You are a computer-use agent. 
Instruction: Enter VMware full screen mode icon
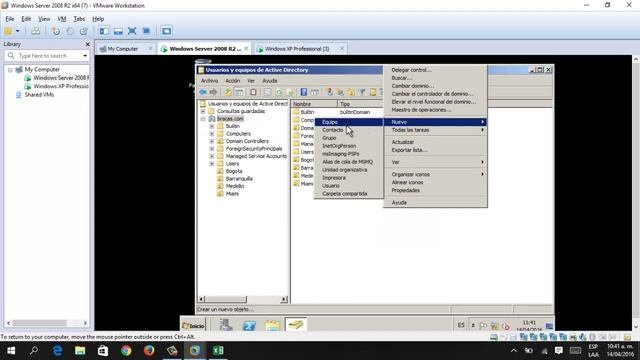[x=132, y=31]
